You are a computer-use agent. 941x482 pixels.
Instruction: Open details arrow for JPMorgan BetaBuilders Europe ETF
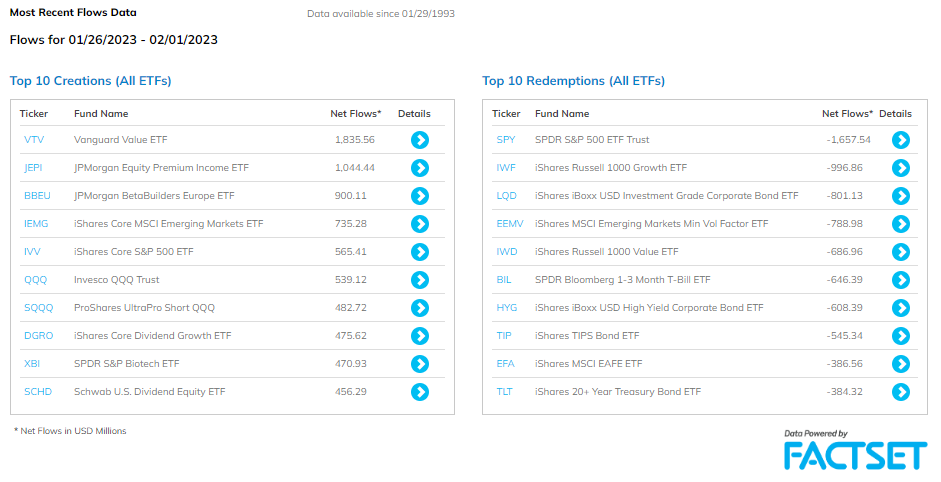pos(420,196)
